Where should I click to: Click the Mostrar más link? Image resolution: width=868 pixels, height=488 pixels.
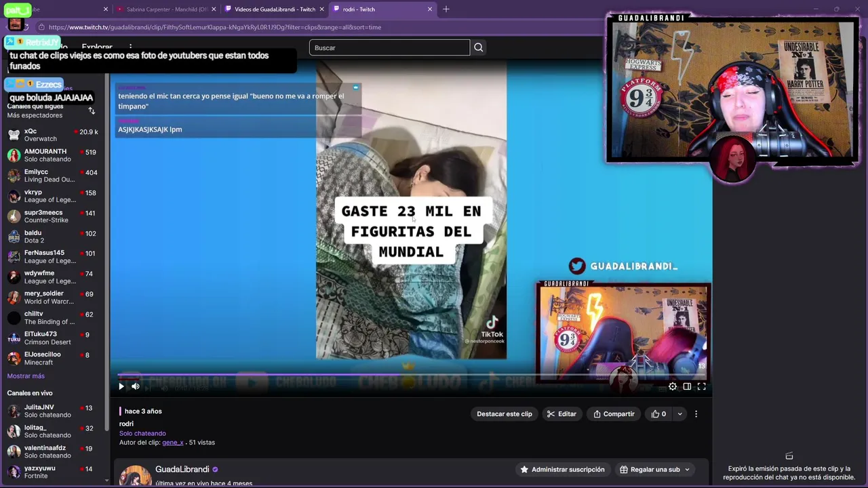26,376
